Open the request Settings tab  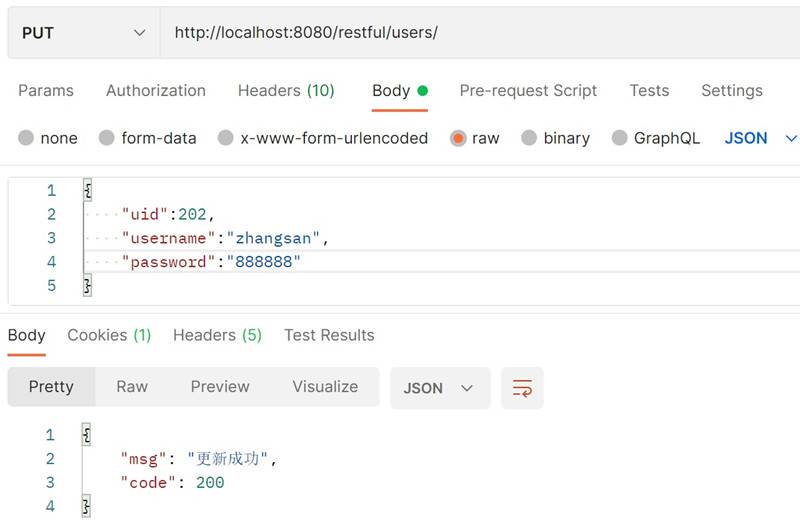pyautogui.click(x=731, y=90)
